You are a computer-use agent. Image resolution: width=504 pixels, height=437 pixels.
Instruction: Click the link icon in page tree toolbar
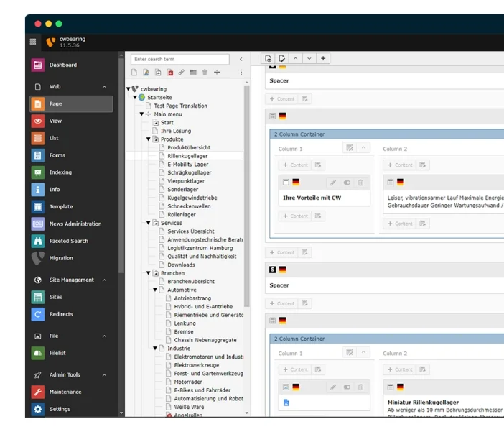[x=182, y=73]
